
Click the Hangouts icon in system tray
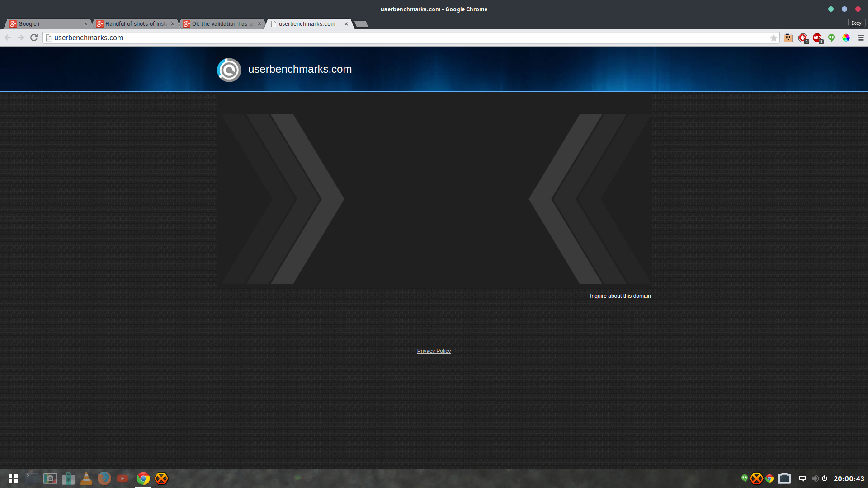click(x=745, y=478)
